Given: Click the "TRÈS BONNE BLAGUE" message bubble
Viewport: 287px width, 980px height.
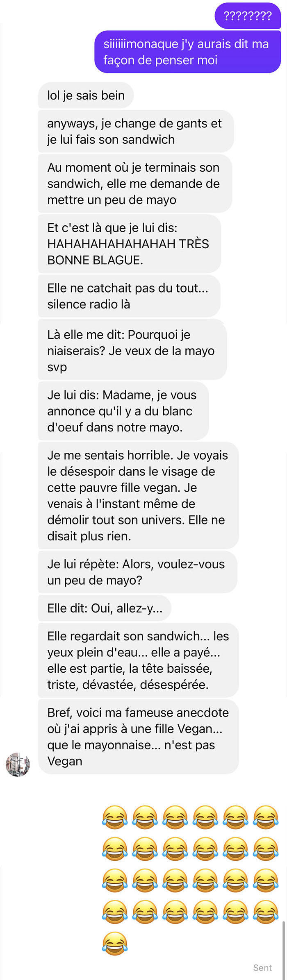Looking at the screenshot, I should pos(130,244).
